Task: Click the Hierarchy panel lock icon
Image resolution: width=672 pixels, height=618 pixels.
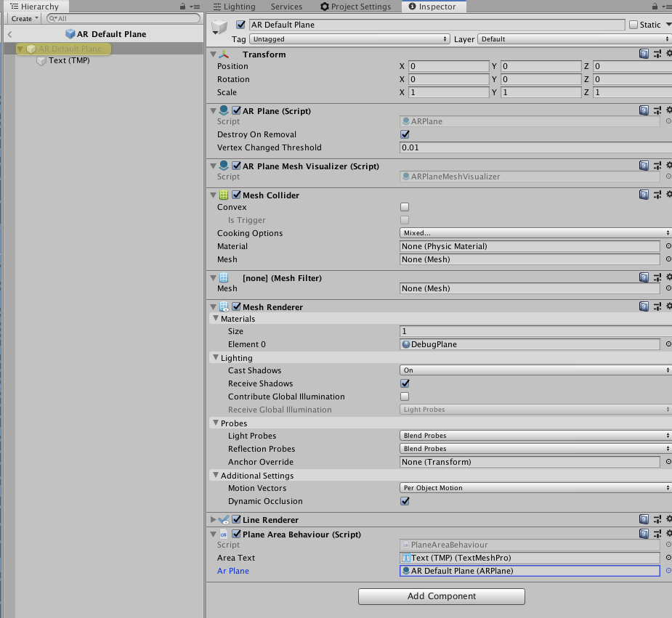Action: coord(182,7)
